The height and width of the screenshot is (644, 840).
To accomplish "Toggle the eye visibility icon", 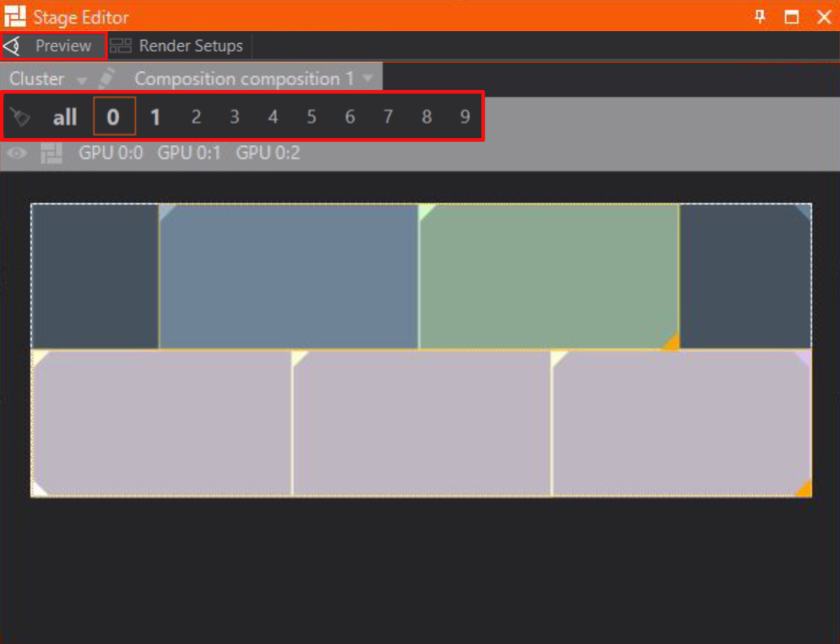I will tap(18, 153).
